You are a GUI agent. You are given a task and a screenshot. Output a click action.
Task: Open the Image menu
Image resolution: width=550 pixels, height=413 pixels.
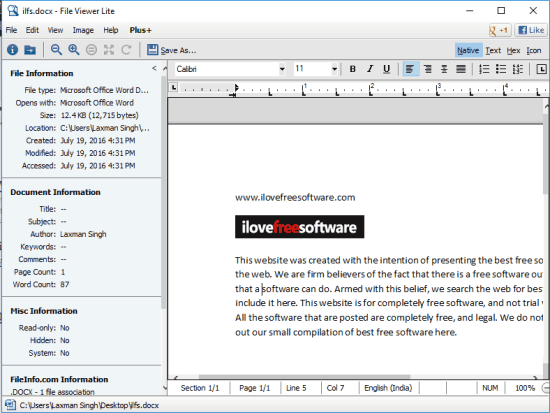pos(83,30)
